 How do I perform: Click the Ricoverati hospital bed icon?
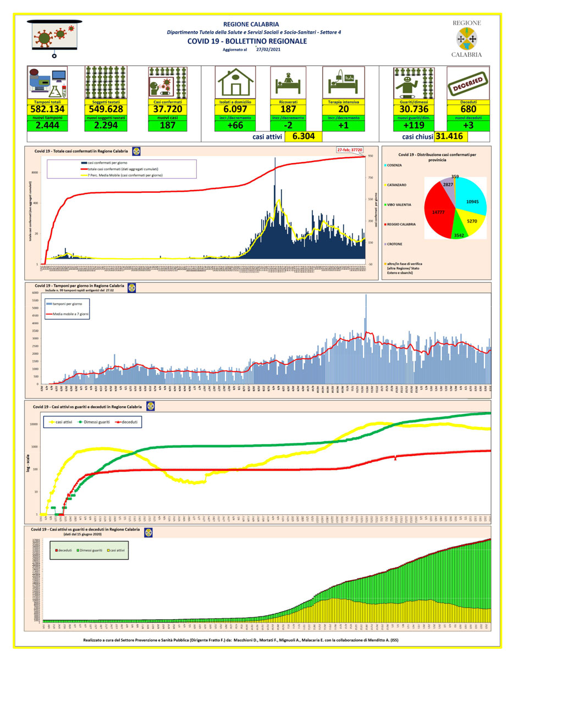point(288,83)
